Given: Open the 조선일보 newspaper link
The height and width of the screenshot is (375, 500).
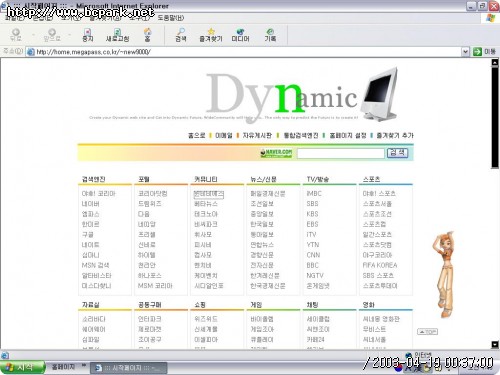Looking at the screenshot, I should (x=262, y=204).
